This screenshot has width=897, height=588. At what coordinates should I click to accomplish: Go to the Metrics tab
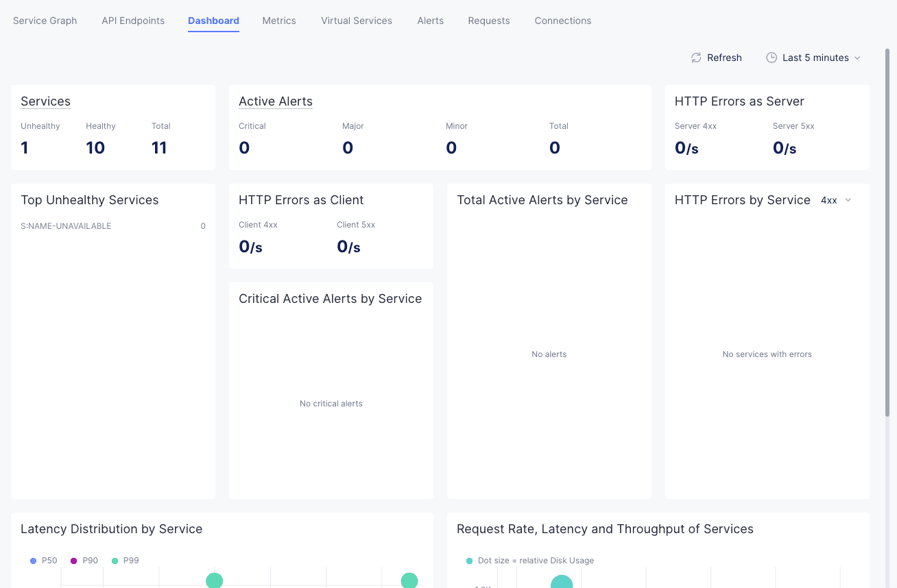279,21
